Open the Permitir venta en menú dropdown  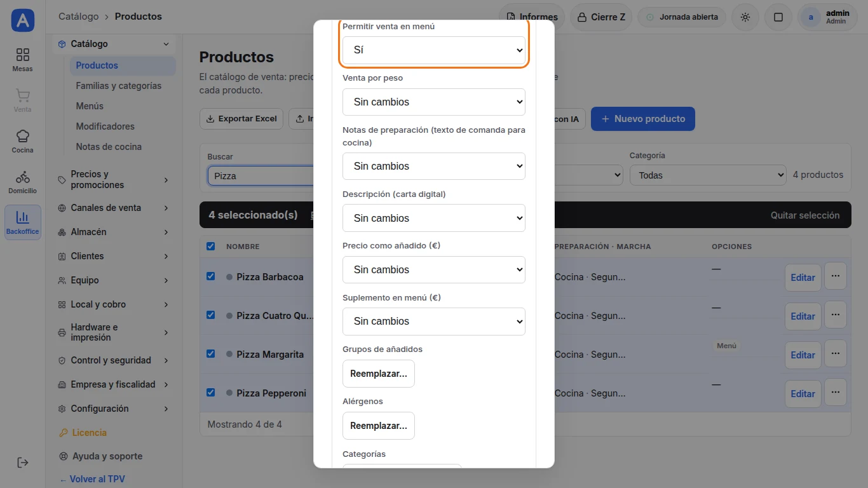pyautogui.click(x=434, y=50)
